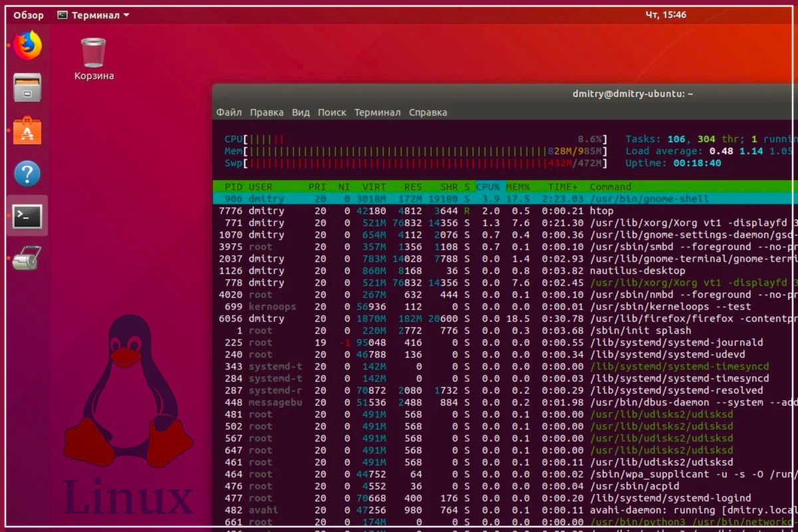Select the htop process row

tap(505, 211)
